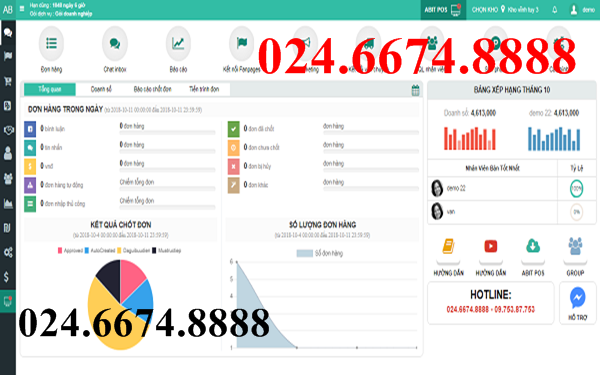The height and width of the screenshot is (375, 600).
Task: Toggle the Approved legend entry
Action: [70, 251]
